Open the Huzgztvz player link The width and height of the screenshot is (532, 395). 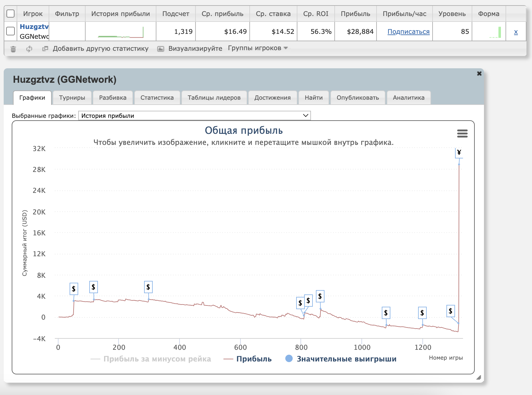[x=34, y=27]
